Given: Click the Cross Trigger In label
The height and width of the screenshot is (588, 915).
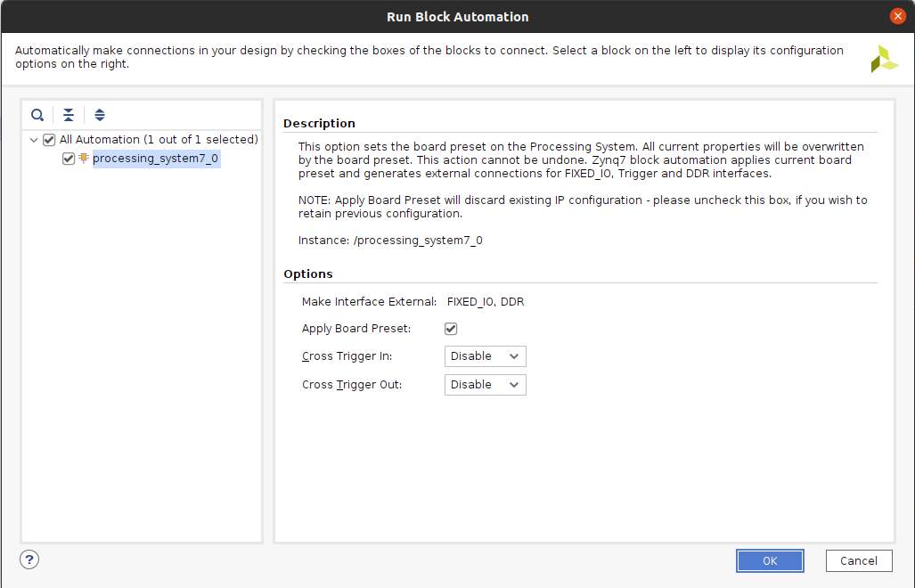Looking at the screenshot, I should (x=347, y=356).
